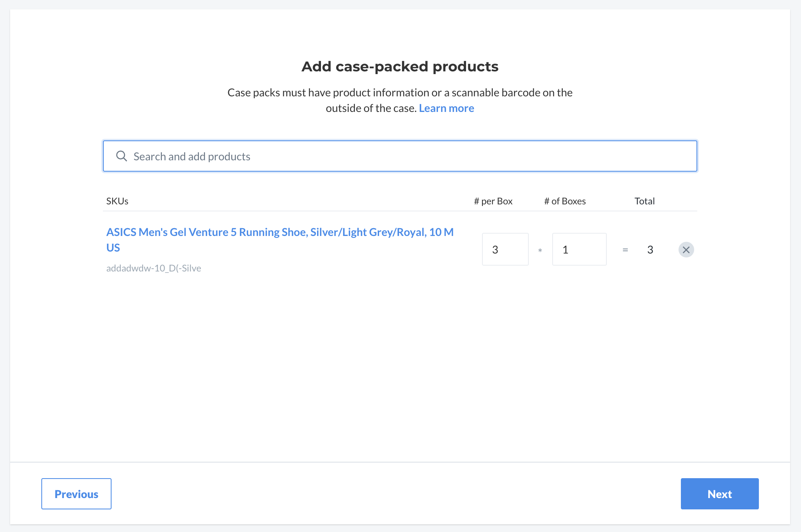Click the # of Boxes column header
Screen dimensions: 801x532
click(x=565, y=201)
